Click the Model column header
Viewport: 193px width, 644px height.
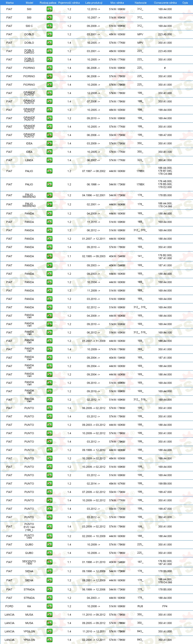click(x=30, y=3)
